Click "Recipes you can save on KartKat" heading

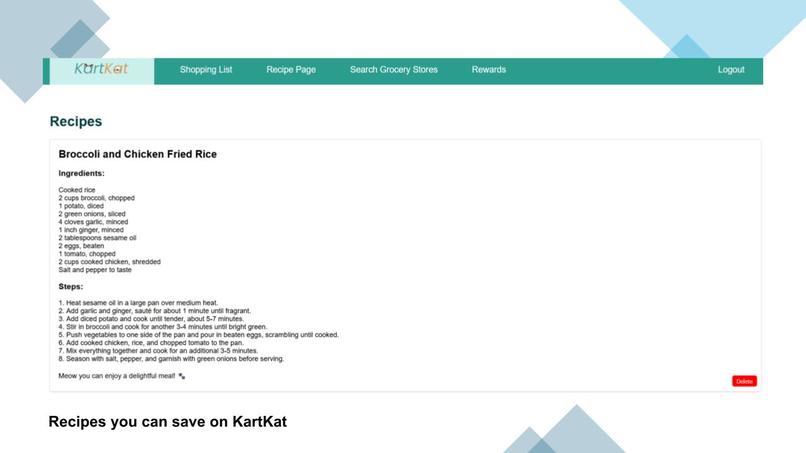[168, 422]
